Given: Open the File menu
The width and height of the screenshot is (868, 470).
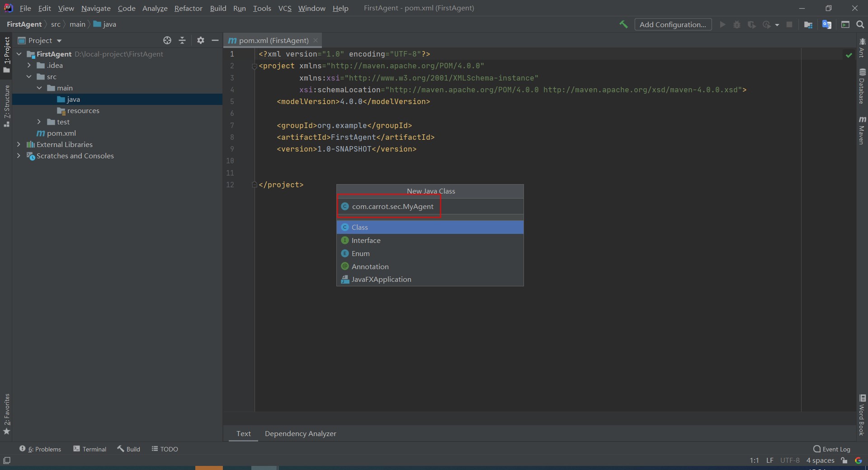Looking at the screenshot, I should 25,8.
